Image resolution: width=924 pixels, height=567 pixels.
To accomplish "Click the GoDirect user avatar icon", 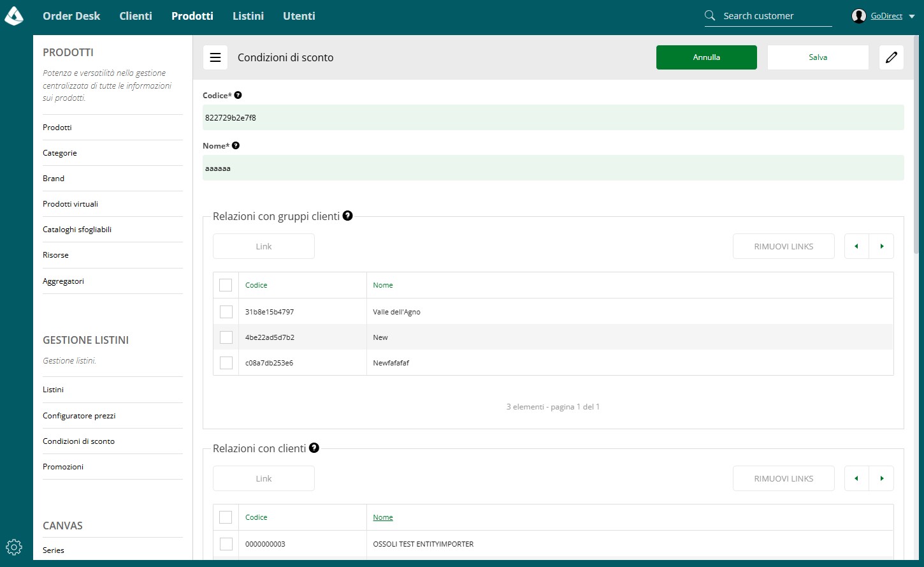I will 858,16.
